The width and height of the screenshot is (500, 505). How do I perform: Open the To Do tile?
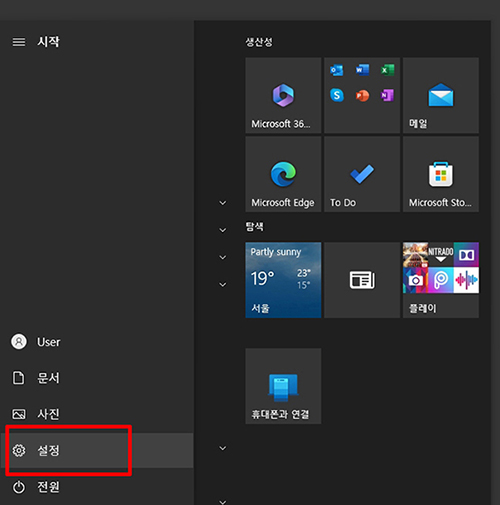coord(362,174)
